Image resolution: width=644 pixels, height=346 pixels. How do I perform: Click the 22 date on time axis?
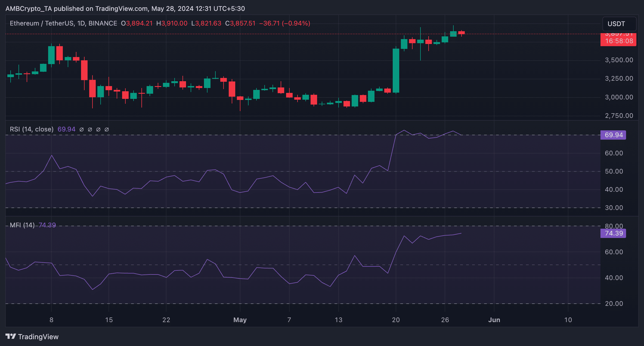(166, 320)
